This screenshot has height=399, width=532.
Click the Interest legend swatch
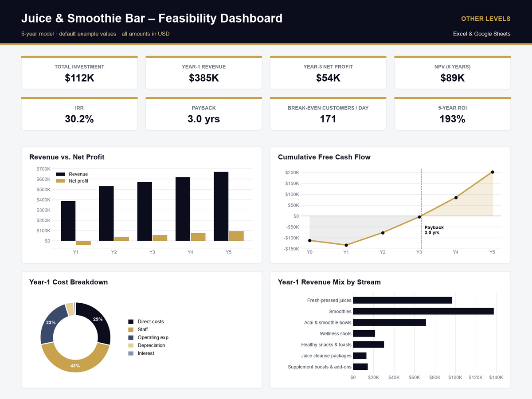point(131,353)
